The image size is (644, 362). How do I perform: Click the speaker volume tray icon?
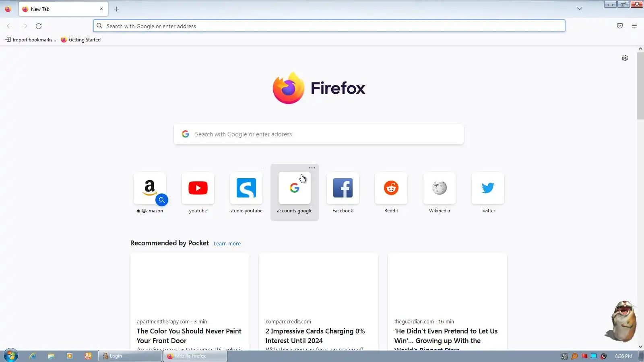604,356
